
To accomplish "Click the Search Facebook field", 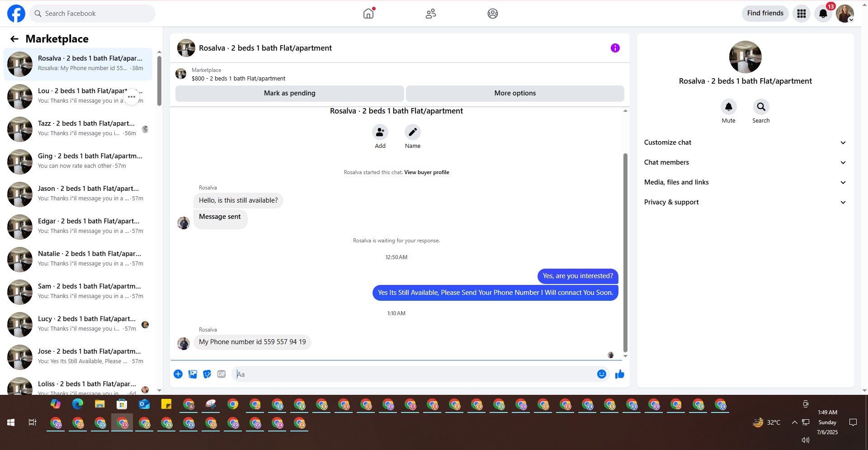I will pos(92,14).
